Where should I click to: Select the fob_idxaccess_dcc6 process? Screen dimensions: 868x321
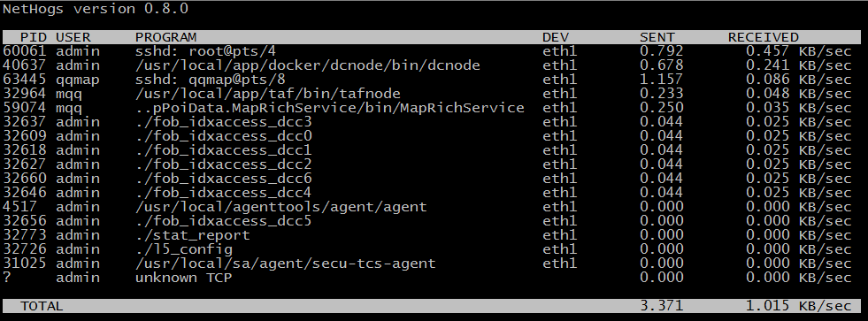[x=224, y=179]
